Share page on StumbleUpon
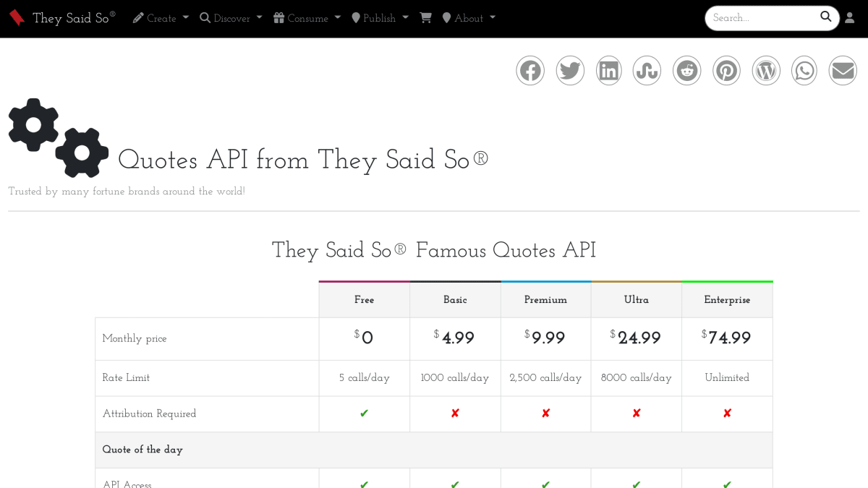Screen dimensions: 868x488 (x=647, y=71)
